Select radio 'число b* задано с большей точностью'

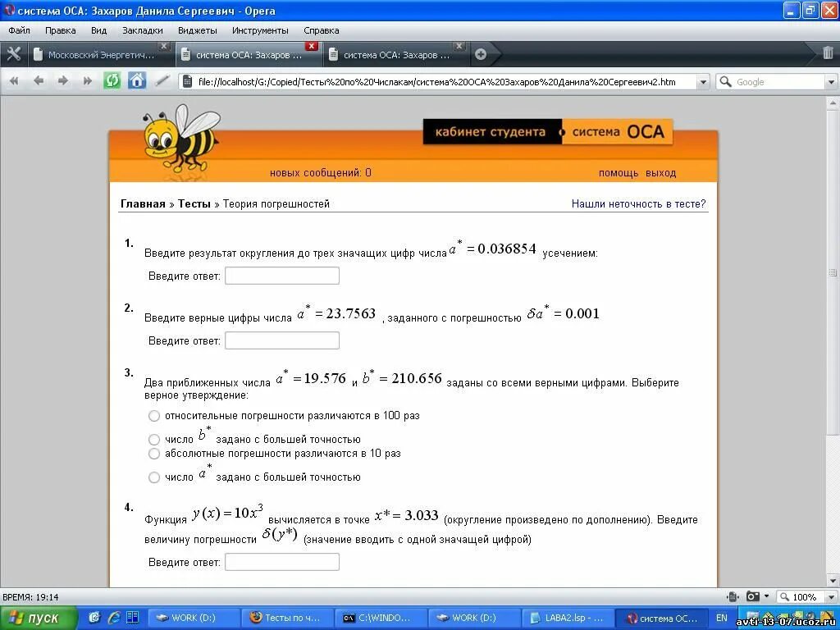pyautogui.click(x=154, y=440)
